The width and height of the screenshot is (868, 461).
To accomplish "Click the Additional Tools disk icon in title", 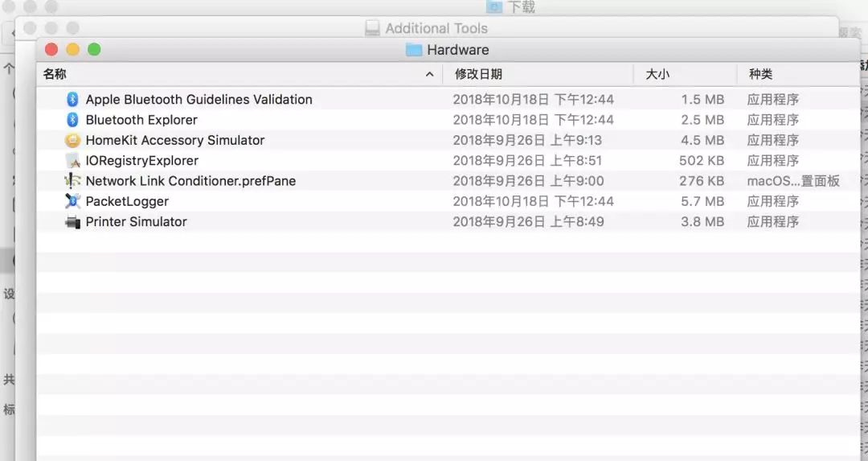I will click(373, 28).
